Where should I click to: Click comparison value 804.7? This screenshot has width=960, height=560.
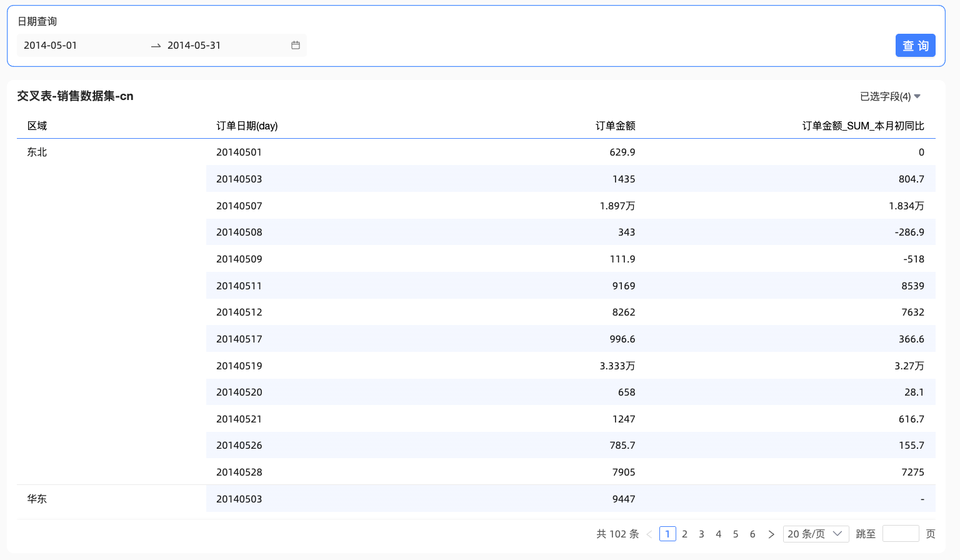(x=911, y=179)
